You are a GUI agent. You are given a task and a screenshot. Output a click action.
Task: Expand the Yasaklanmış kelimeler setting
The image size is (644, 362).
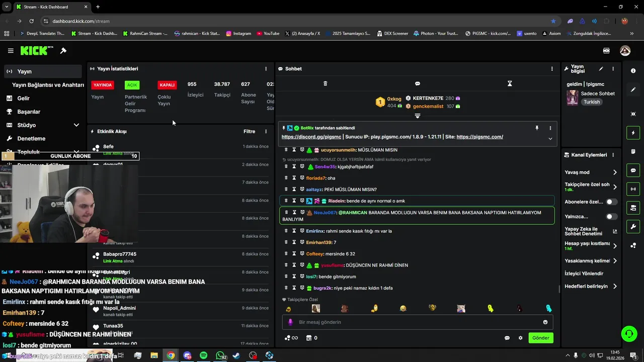pos(615,261)
